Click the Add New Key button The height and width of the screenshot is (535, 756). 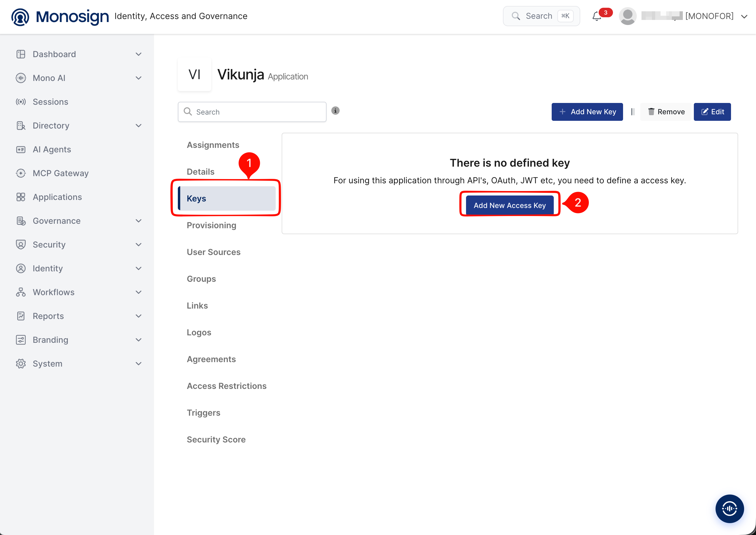pyautogui.click(x=587, y=112)
